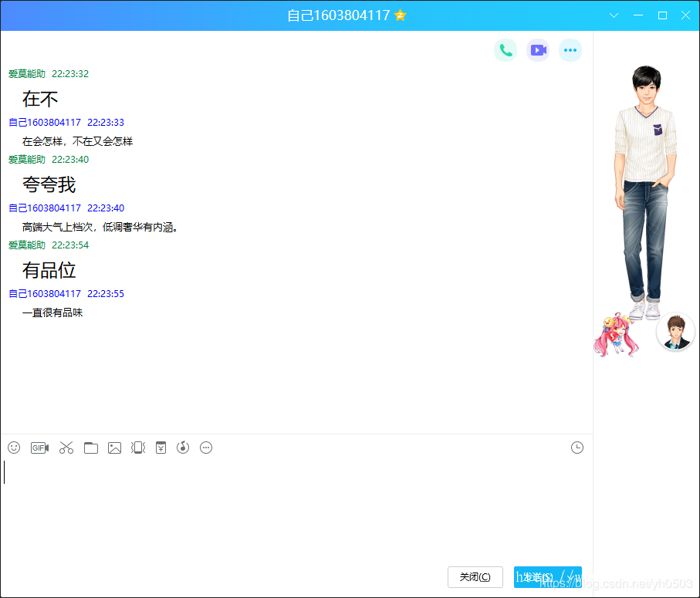Open the blue three-dot more options button
The width and height of the screenshot is (700, 598).
[570, 50]
